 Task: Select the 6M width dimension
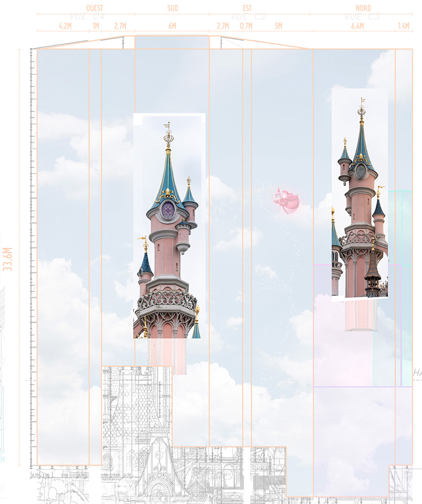172,26
